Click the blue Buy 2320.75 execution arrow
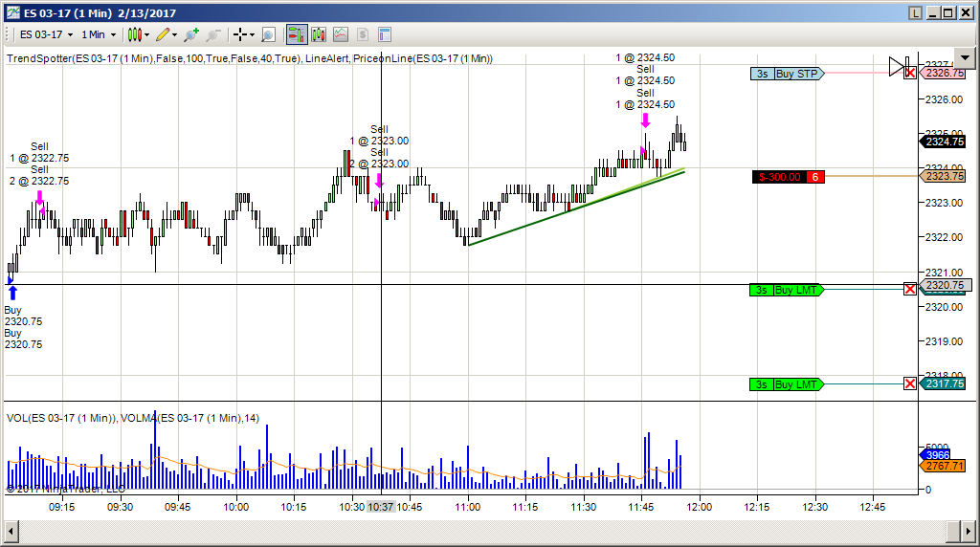This screenshot has width=980, height=547. pos(12,293)
